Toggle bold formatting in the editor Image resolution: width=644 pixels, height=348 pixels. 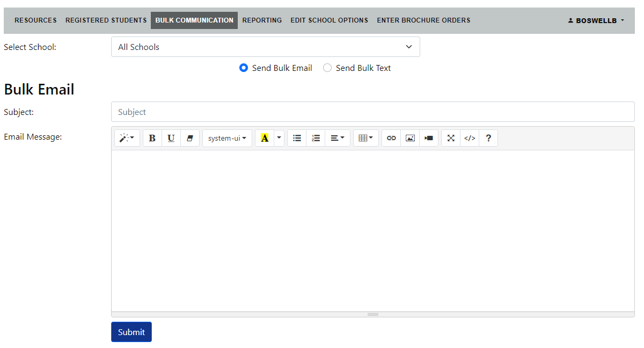(152, 138)
